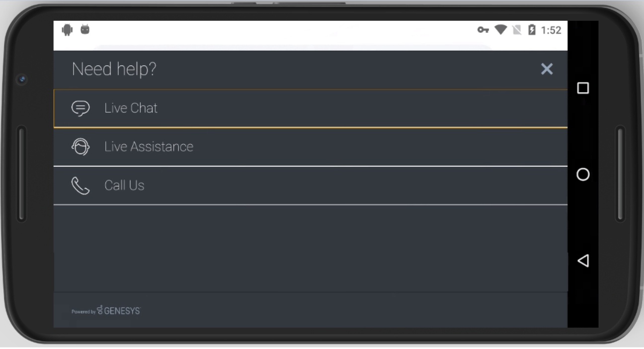Tap the VPN key icon in status bar
The height and width of the screenshot is (349, 644).
pyautogui.click(x=483, y=30)
